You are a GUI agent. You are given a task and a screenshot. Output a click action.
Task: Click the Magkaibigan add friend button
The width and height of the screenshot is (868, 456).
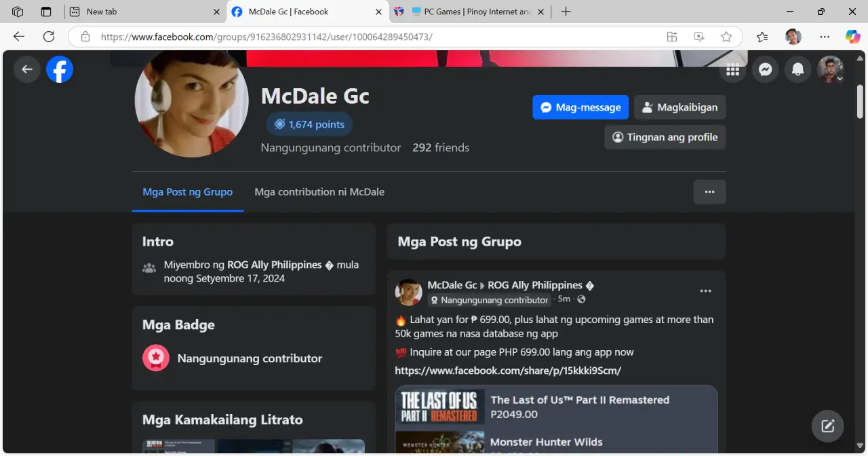(679, 107)
